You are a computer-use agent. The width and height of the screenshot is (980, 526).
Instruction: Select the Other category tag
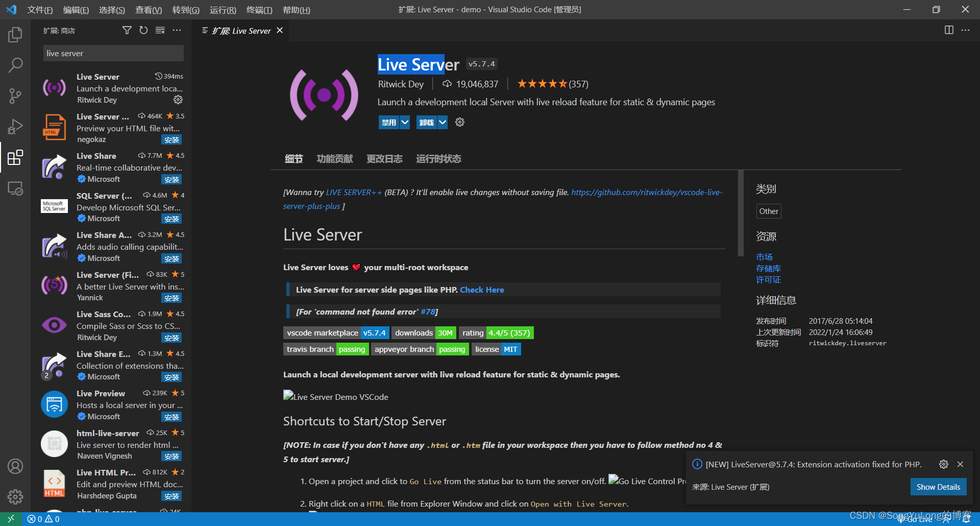pos(769,211)
